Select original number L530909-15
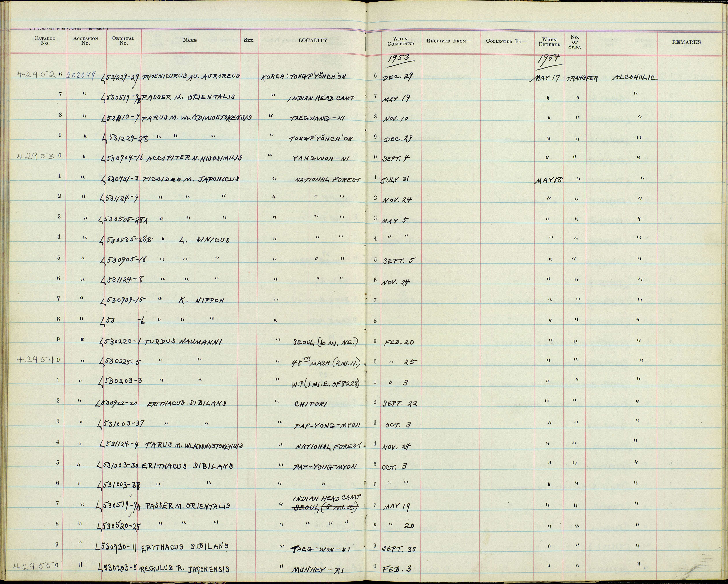This screenshot has width=728, height=584. pyautogui.click(x=123, y=300)
